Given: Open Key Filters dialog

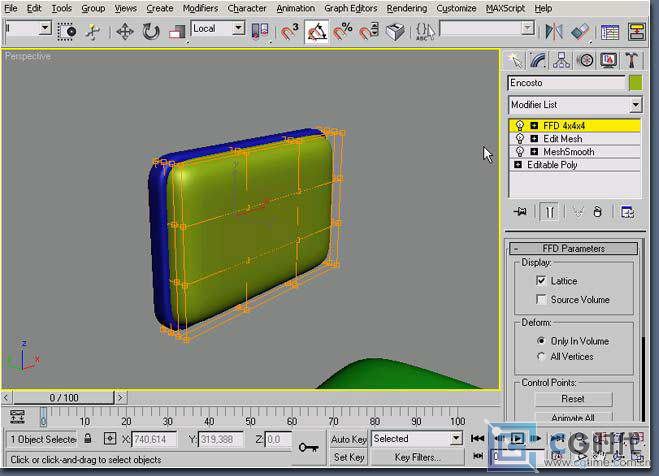Looking at the screenshot, I should [417, 457].
